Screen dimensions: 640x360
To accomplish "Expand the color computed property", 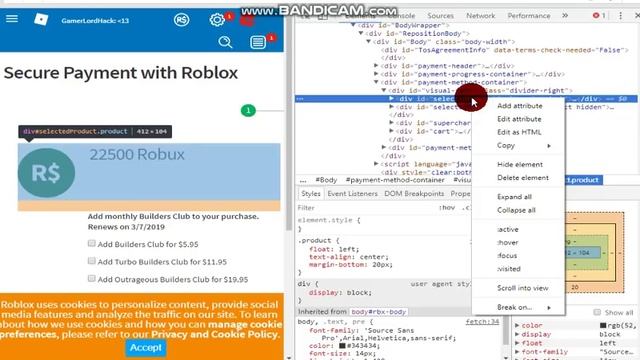I will click(x=517, y=325).
